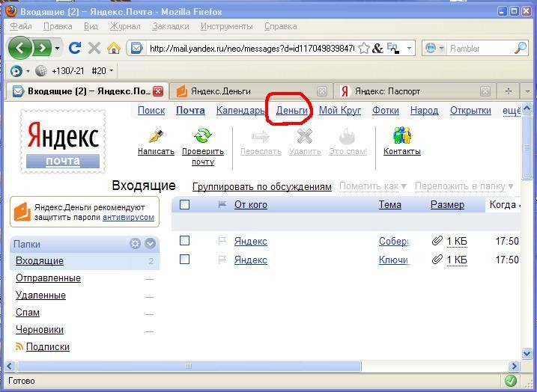Viewport: 537px width, 392px height.
Task: Open the home page icon
Action: [114, 48]
